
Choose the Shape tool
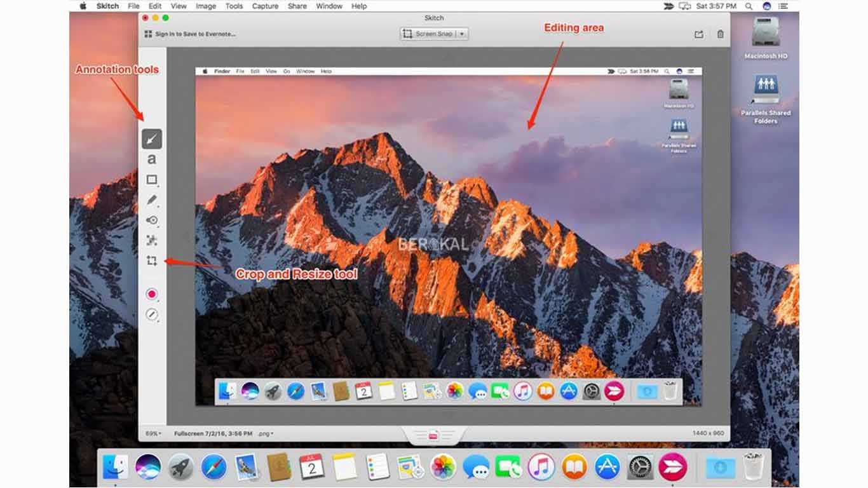[x=151, y=179]
